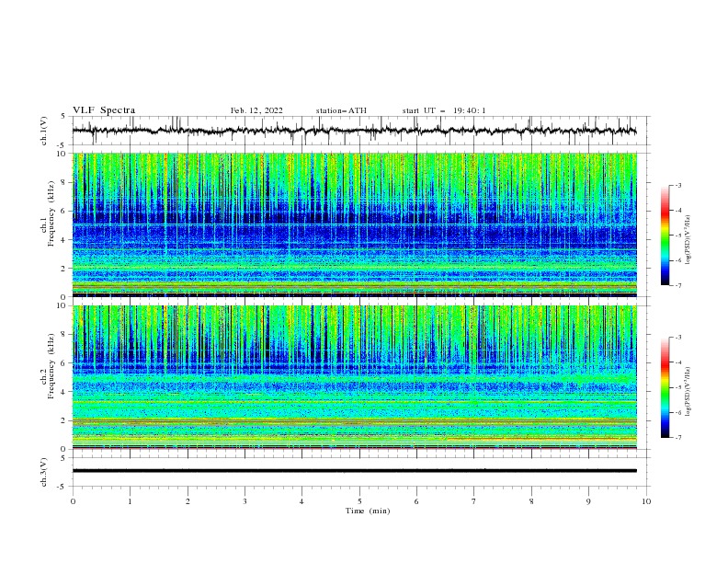Image resolution: width=728 pixels, height=563 pixels.
Task: Click the time axis tick label "6"
Action: [x=416, y=501]
